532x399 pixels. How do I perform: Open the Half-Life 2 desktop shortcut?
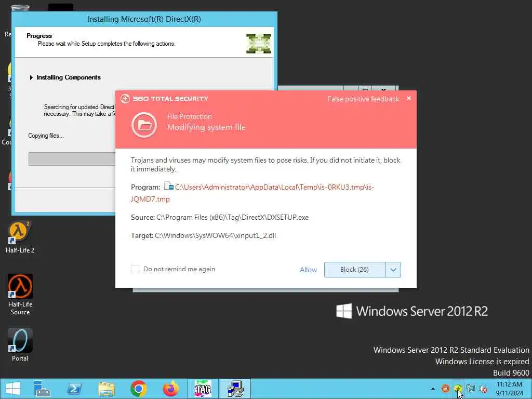pyautogui.click(x=20, y=237)
